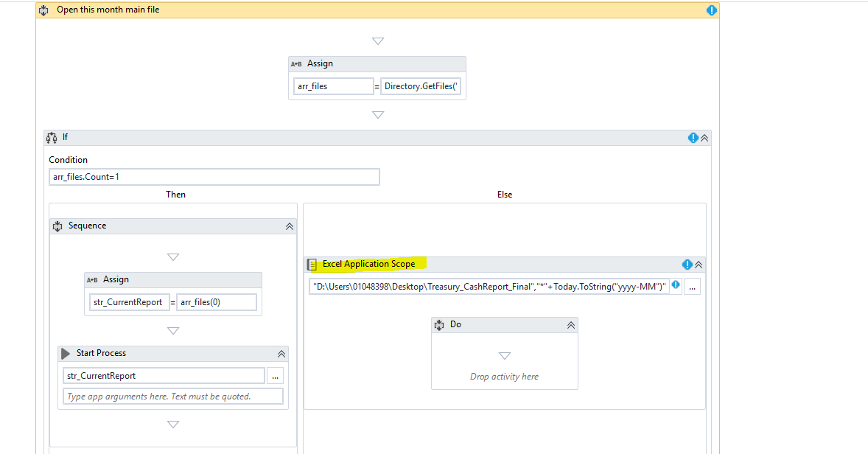Collapse the Excel Application Scope activity
The width and height of the screenshot is (868, 454).
(698, 264)
